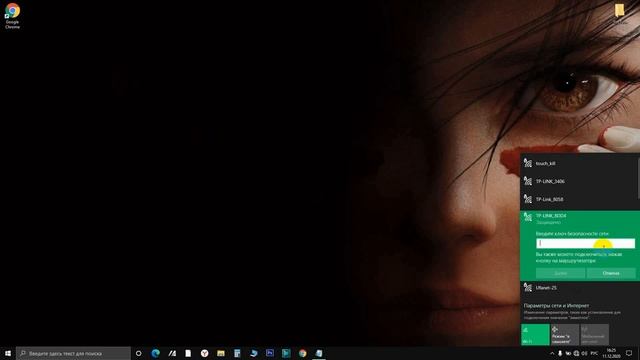
Task: Switch the РУС input language indicator
Action: (x=594, y=353)
